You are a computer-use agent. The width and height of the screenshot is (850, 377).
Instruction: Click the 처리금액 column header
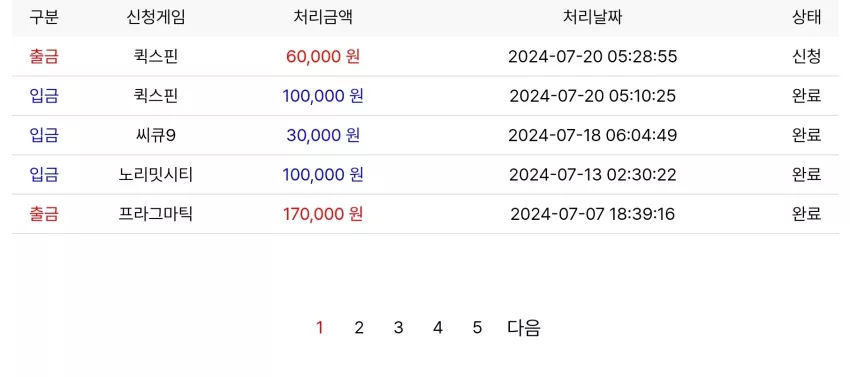(x=323, y=17)
